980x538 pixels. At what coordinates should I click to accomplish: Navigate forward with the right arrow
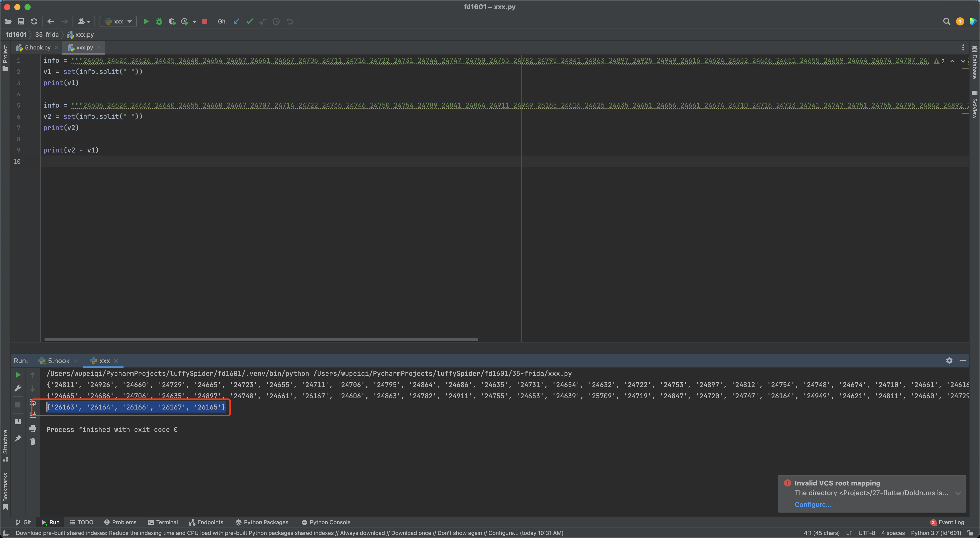coord(64,22)
